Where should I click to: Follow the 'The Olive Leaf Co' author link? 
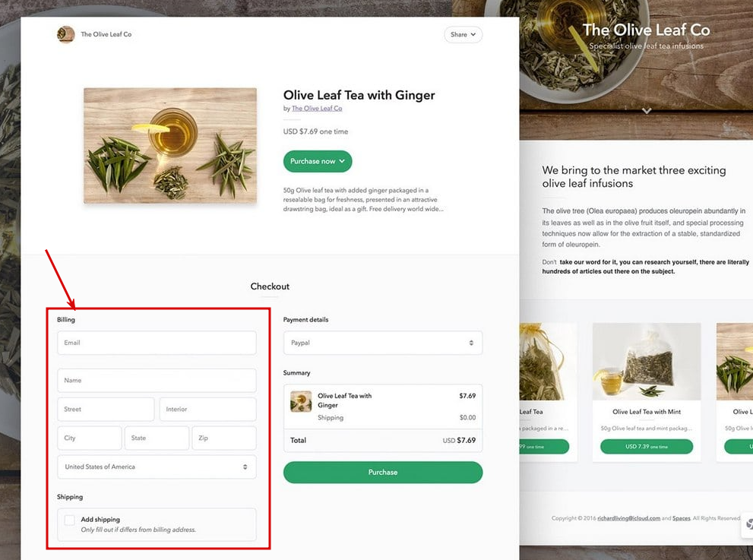pos(317,108)
